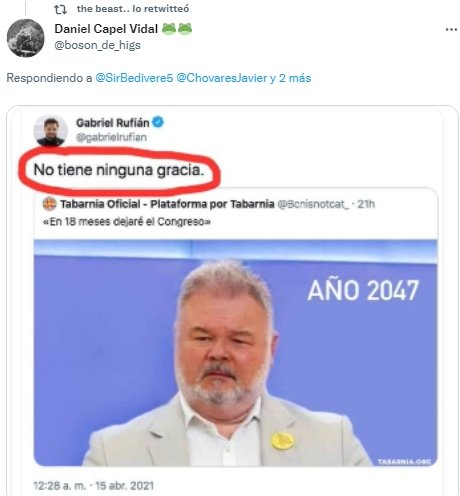Open the 'the beast.. lo retwitteó' label

pos(133,9)
